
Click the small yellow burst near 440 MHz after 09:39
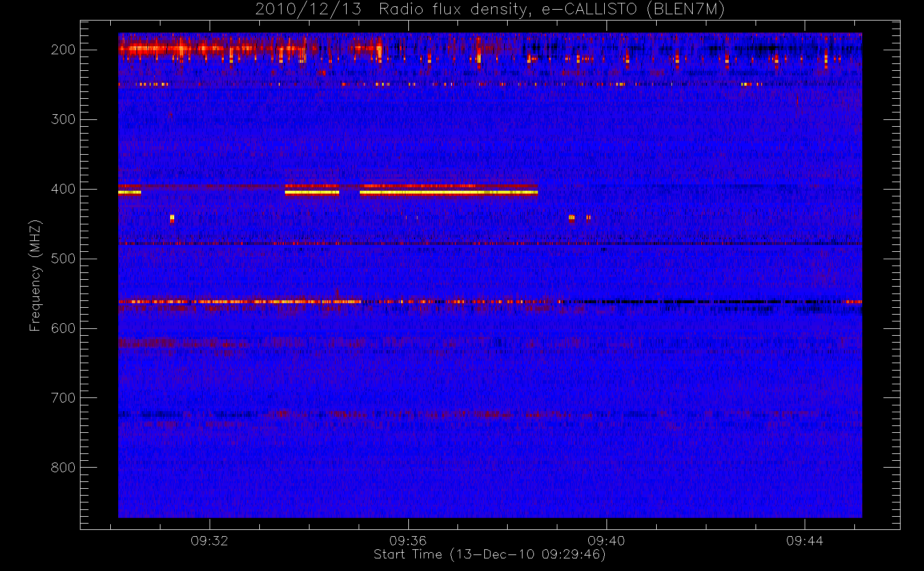(x=572, y=218)
